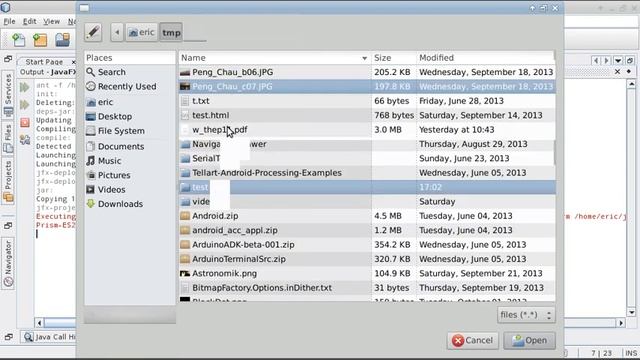Click the re-run green arrow in Output

point(25,87)
